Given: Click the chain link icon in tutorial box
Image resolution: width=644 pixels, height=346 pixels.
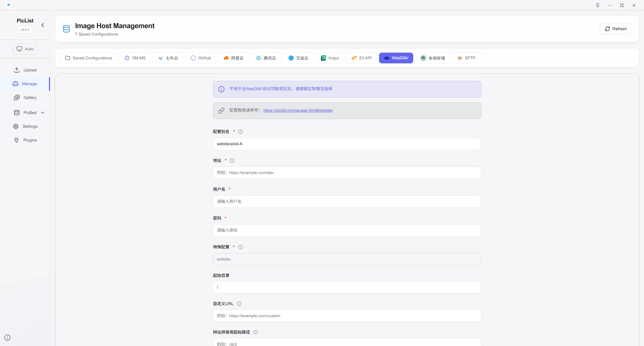Looking at the screenshot, I should click(221, 111).
